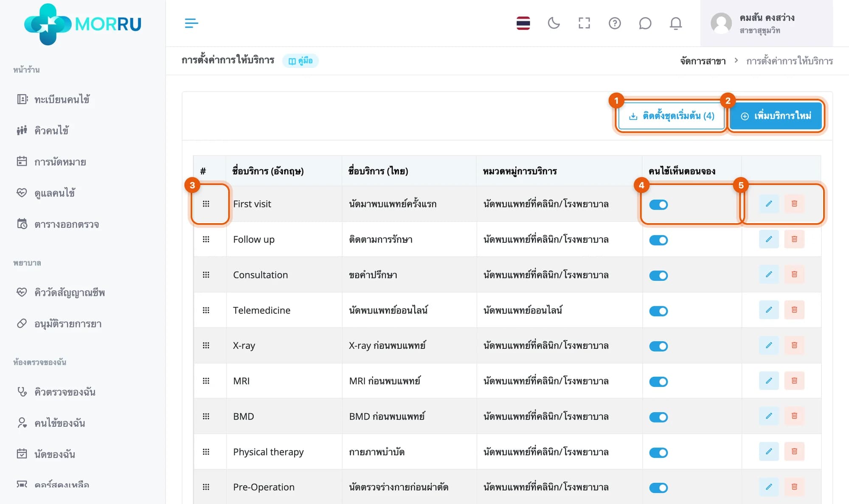Screen dimensions: 849x504
Task: Toggle booking visibility for X-ray
Action: (x=658, y=346)
